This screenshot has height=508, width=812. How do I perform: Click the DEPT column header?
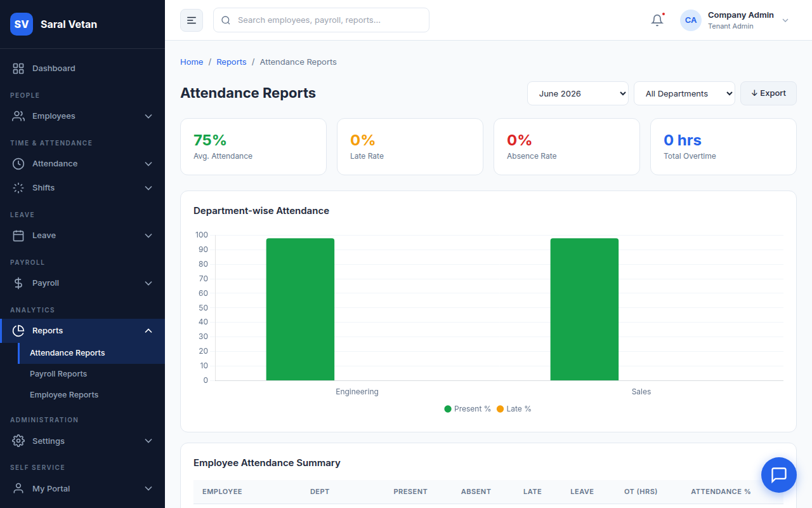click(x=320, y=492)
